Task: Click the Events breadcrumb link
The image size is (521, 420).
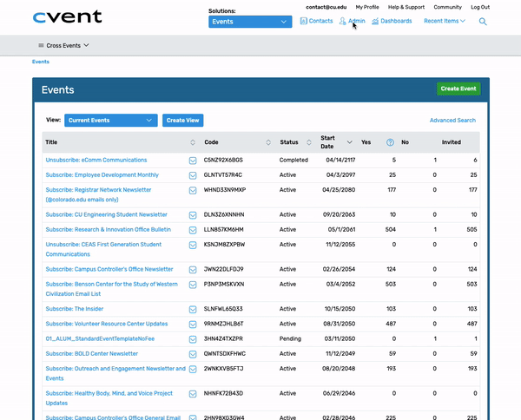Action: (x=41, y=62)
